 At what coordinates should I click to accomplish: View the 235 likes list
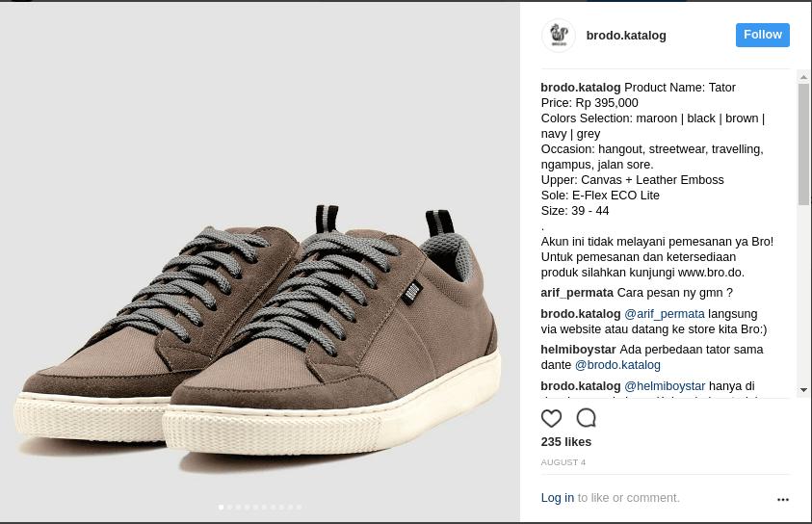point(566,442)
